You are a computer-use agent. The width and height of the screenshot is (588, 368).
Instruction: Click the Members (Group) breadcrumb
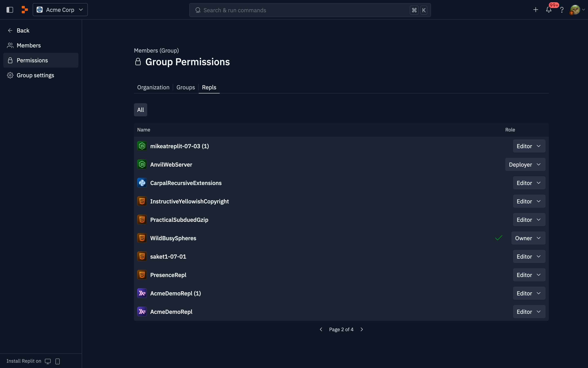pos(156,50)
